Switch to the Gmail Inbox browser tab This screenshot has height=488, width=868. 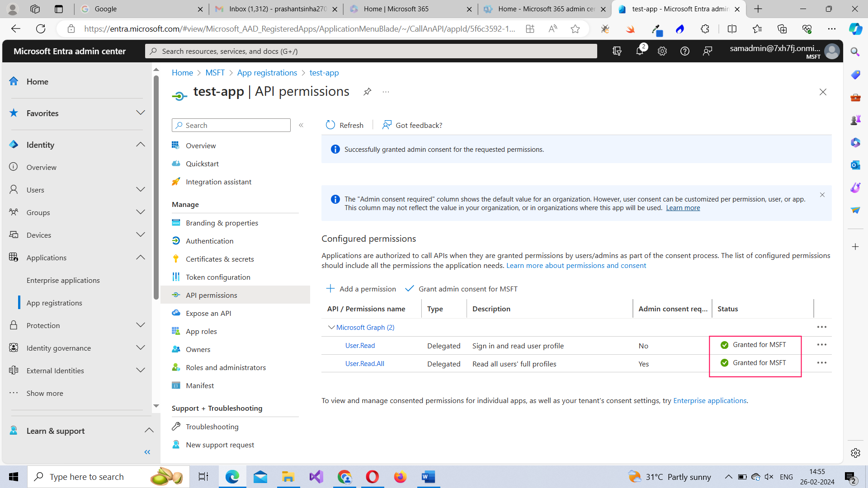click(276, 9)
